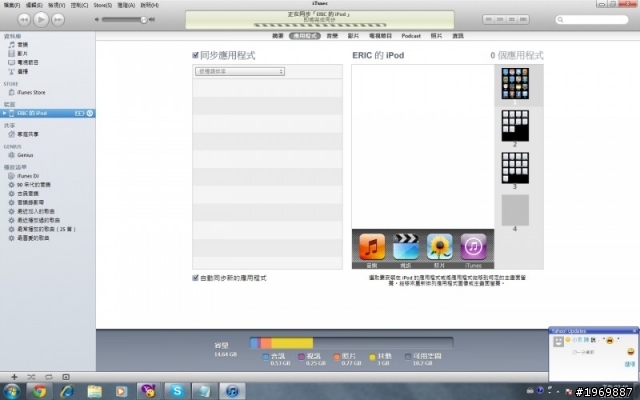This screenshot has width=640, height=400.
Task: Click the loud speaker icon right of volume
Action: (x=152, y=19)
